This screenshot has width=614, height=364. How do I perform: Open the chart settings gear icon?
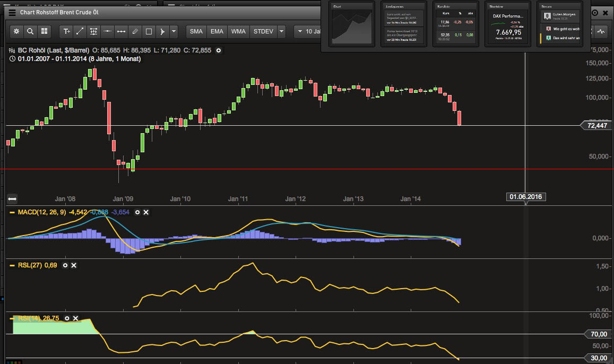pyautogui.click(x=16, y=31)
